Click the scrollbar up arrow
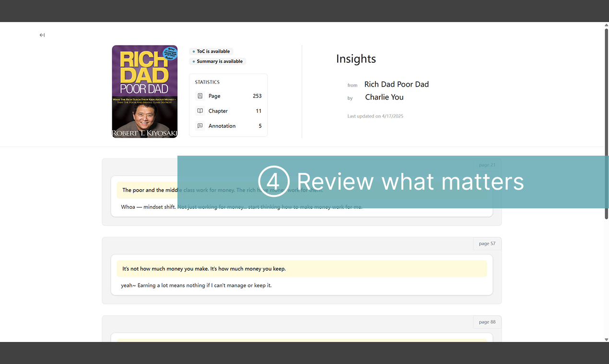 point(606,25)
